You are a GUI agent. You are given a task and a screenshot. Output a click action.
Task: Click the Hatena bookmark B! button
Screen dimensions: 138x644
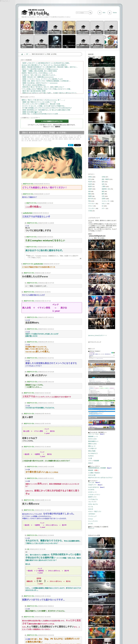coord(70,145)
